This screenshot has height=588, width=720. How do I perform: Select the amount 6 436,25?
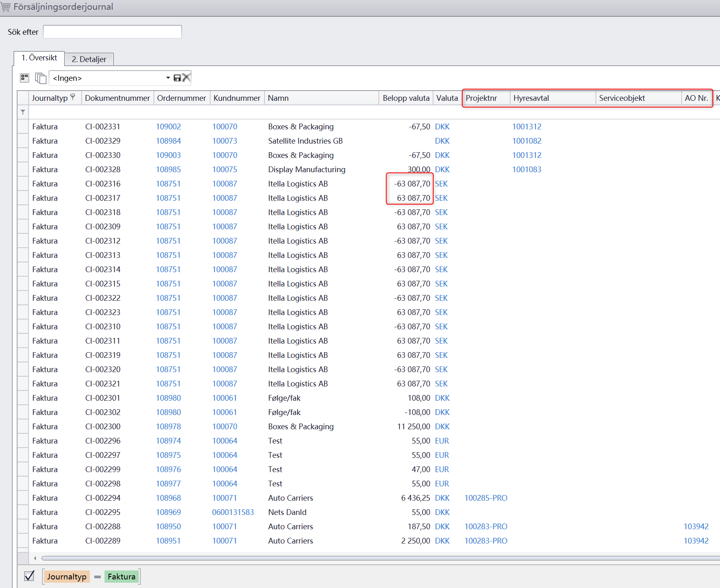(x=416, y=498)
